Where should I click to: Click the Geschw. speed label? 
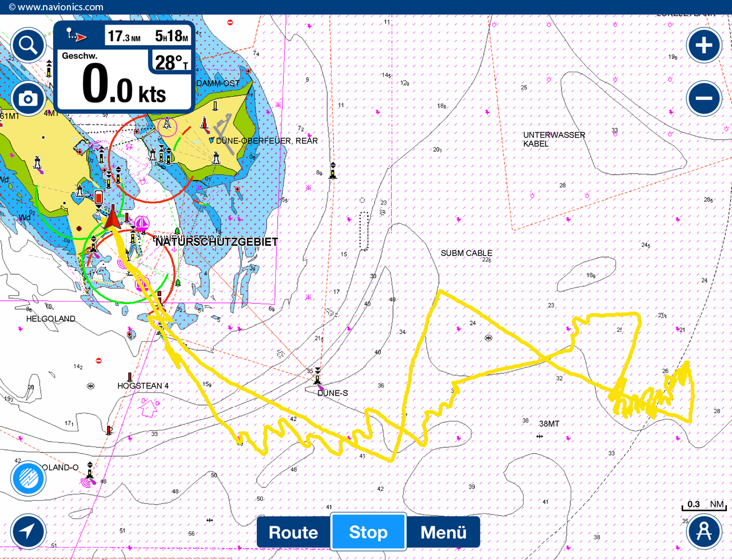[x=79, y=56]
